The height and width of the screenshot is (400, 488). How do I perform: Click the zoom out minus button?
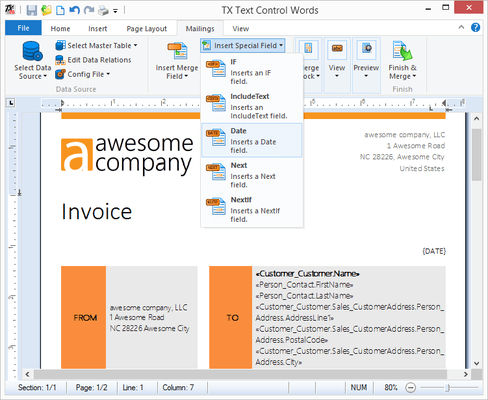coord(411,388)
